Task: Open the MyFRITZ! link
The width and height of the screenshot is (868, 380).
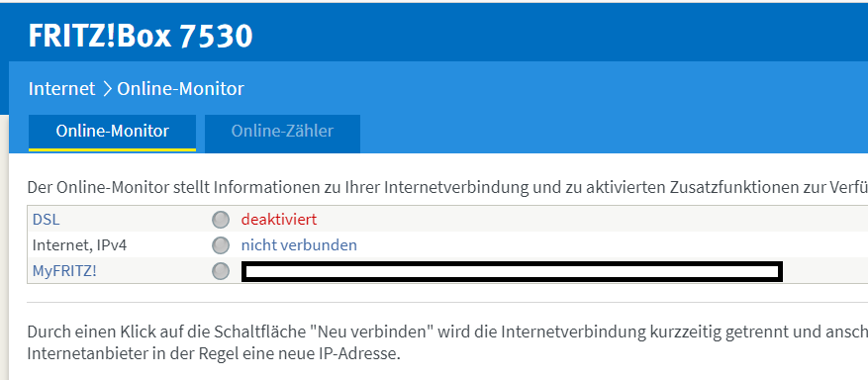Action: click(x=64, y=271)
